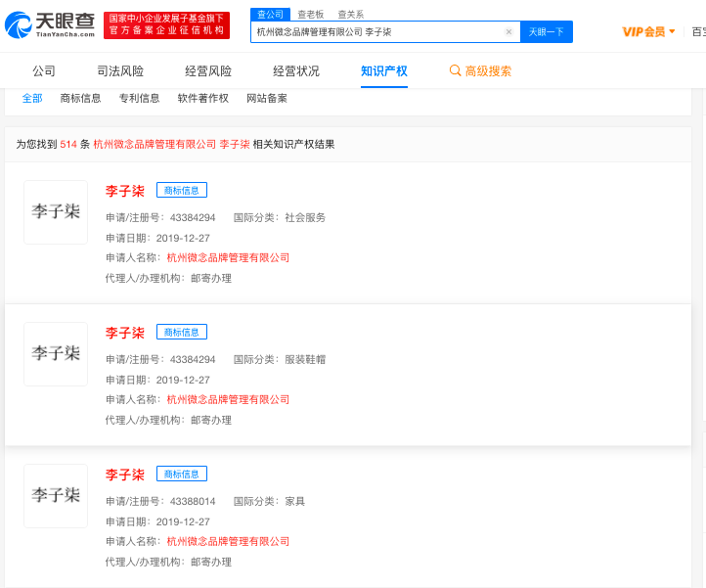Open the 司法风险 category tab
Viewport: 706px width, 588px height.
[x=120, y=70]
